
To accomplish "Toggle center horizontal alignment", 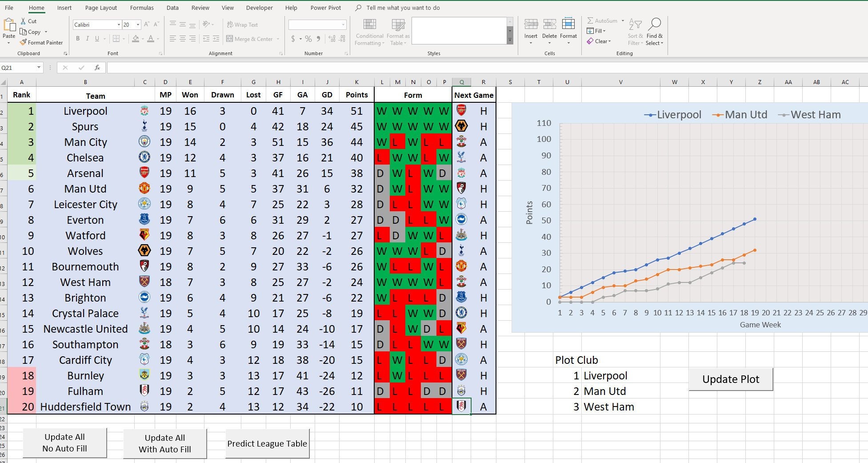I will [182, 39].
